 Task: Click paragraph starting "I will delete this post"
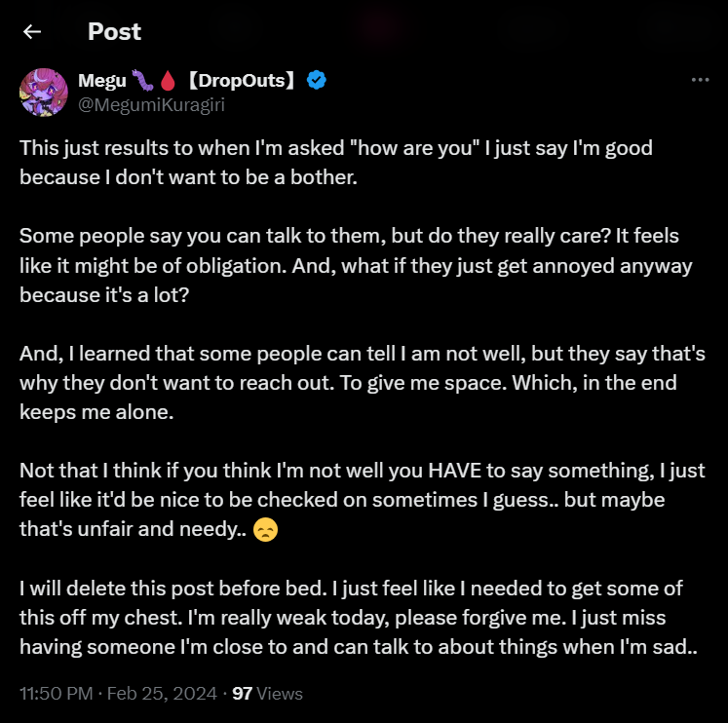359,618
